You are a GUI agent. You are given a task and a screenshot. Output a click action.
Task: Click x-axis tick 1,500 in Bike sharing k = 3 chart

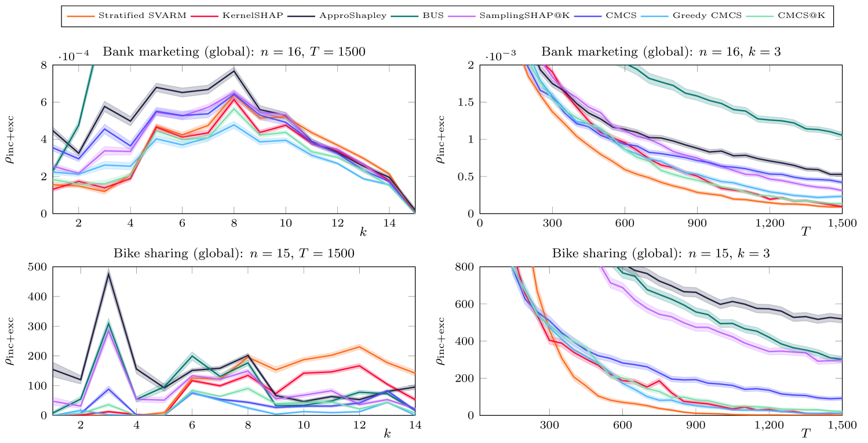tap(842, 426)
